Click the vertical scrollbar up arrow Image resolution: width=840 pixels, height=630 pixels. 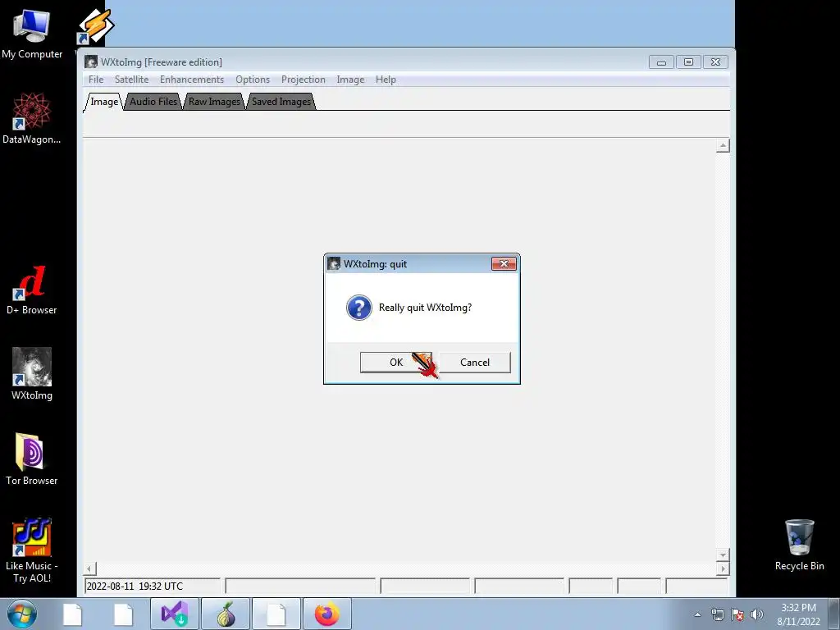(723, 145)
